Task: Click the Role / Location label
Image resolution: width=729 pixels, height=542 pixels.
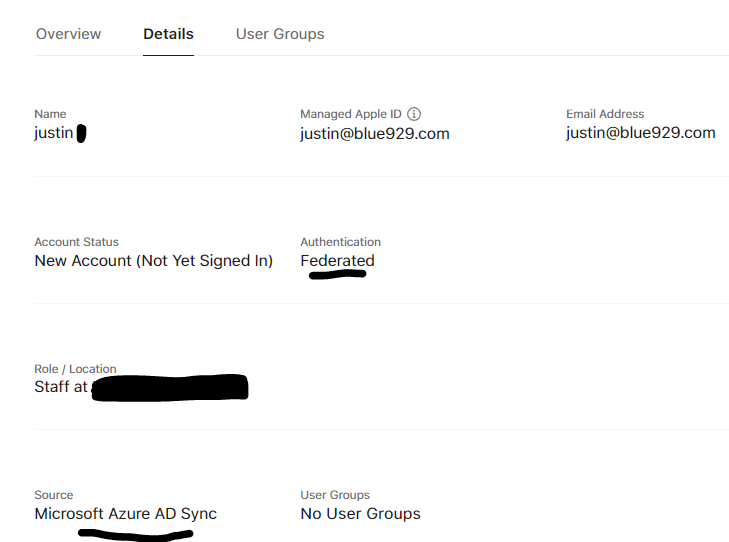Action: tap(75, 369)
